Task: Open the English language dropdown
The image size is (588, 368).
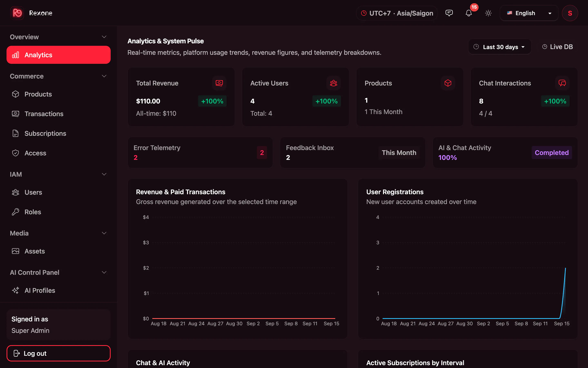Action: click(x=529, y=13)
